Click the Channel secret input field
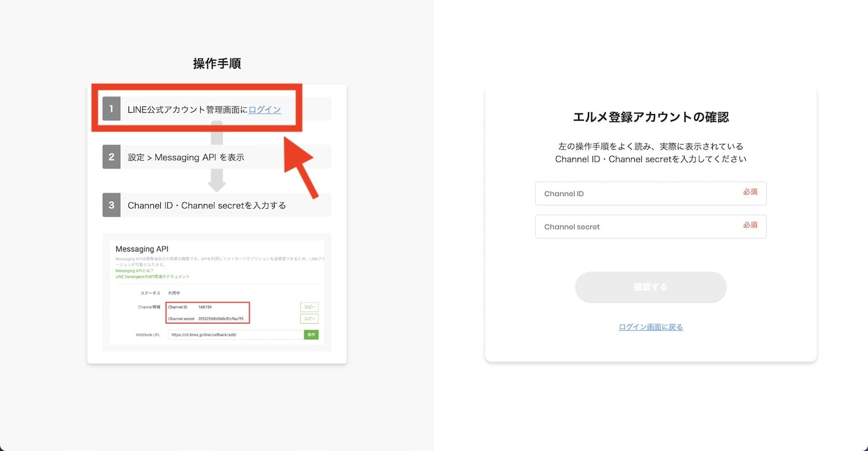 click(x=650, y=227)
